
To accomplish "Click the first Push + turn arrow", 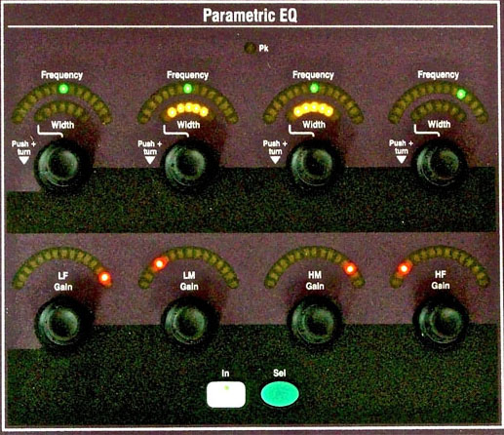I will [23, 160].
